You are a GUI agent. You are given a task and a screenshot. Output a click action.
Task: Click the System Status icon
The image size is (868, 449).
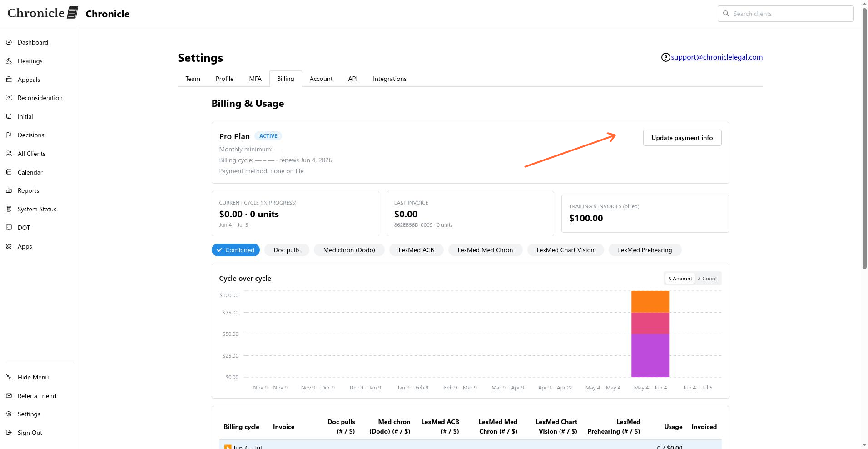point(9,209)
